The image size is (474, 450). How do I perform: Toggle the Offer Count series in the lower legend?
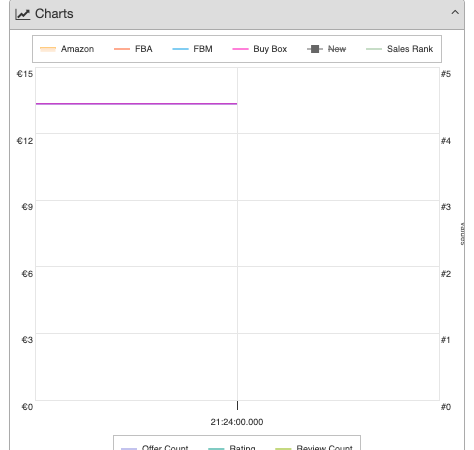click(155, 447)
